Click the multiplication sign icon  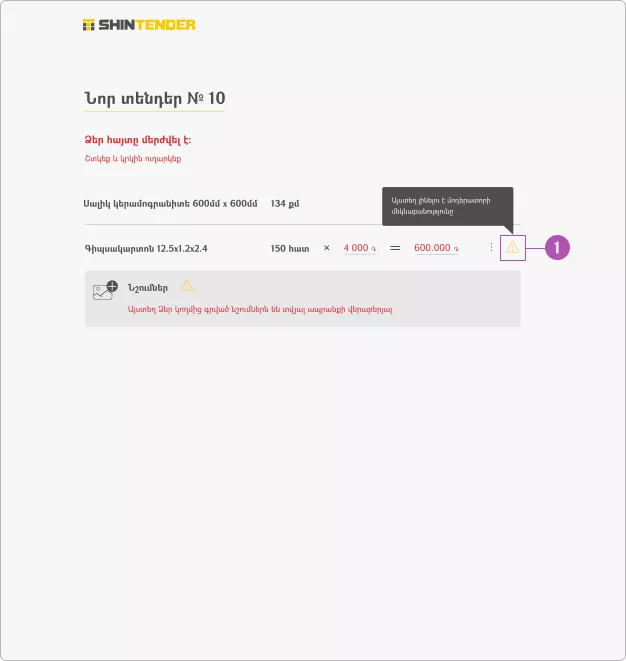tap(326, 248)
